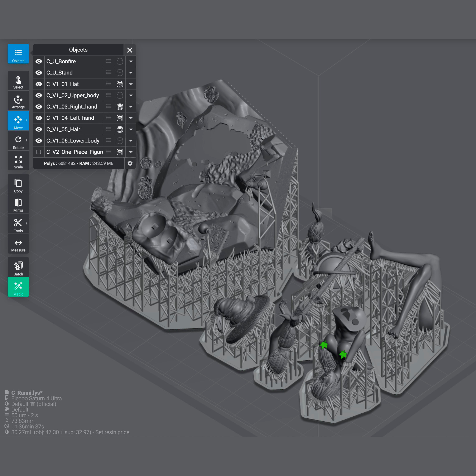Open Objects panel settings gear
The height and width of the screenshot is (476, 476).
point(130,163)
